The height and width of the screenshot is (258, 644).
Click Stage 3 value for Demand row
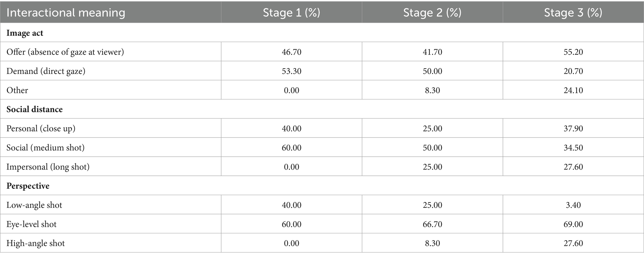pos(573,71)
